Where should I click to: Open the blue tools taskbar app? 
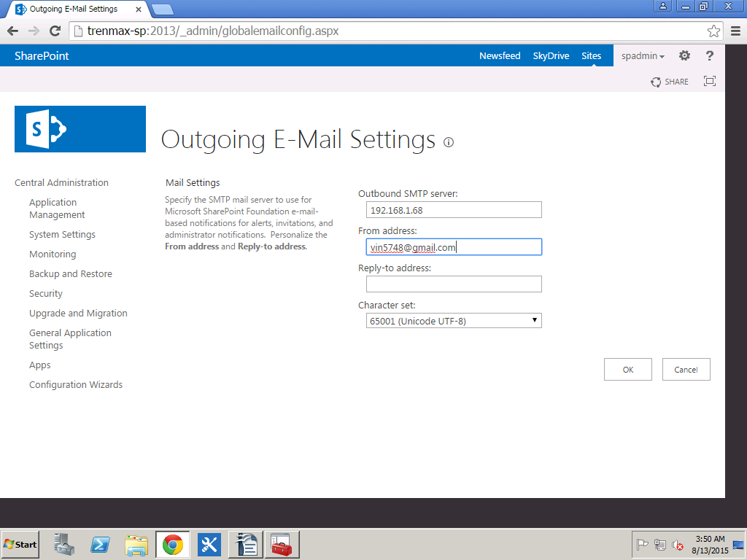click(x=209, y=544)
